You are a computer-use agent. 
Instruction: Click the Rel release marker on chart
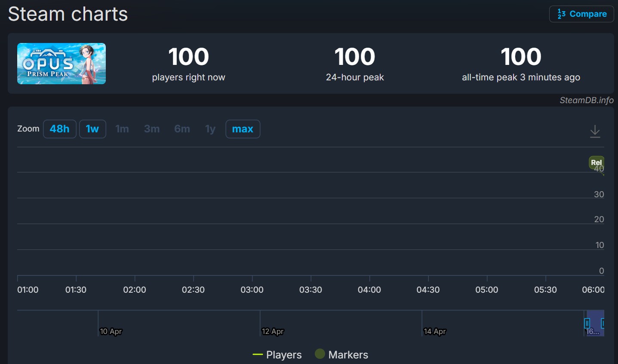596,162
